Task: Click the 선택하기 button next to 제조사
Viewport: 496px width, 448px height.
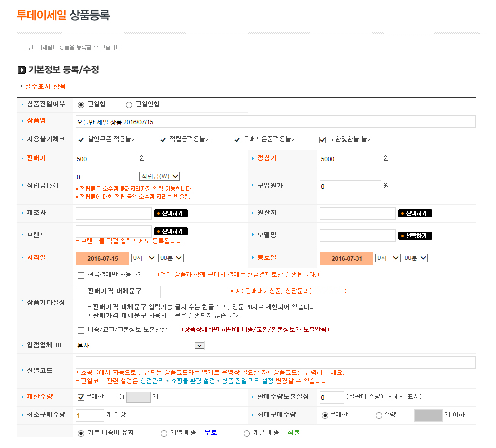Action: point(171,213)
